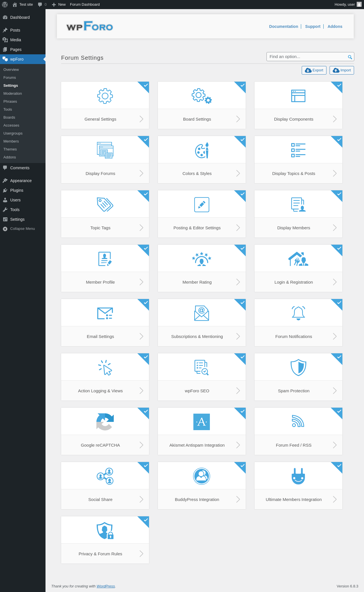Open Appearance menu in sidebar

tap(21, 181)
